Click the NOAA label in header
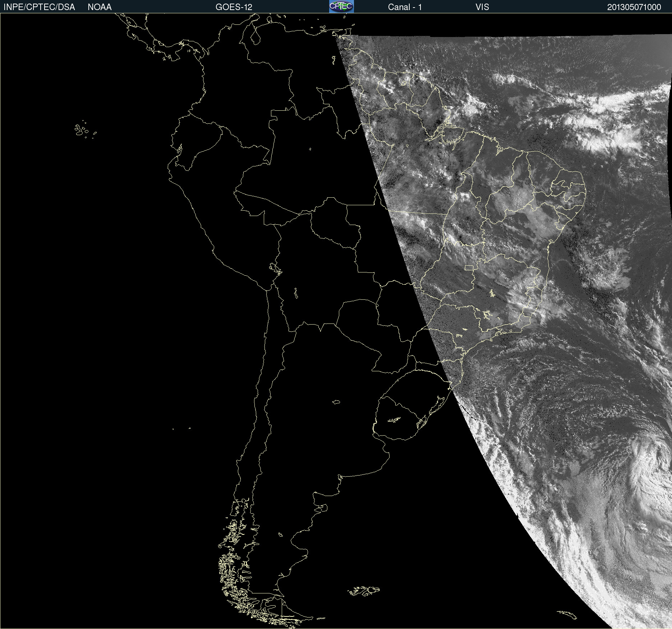Image resolution: width=672 pixels, height=629 pixels. 100,7
